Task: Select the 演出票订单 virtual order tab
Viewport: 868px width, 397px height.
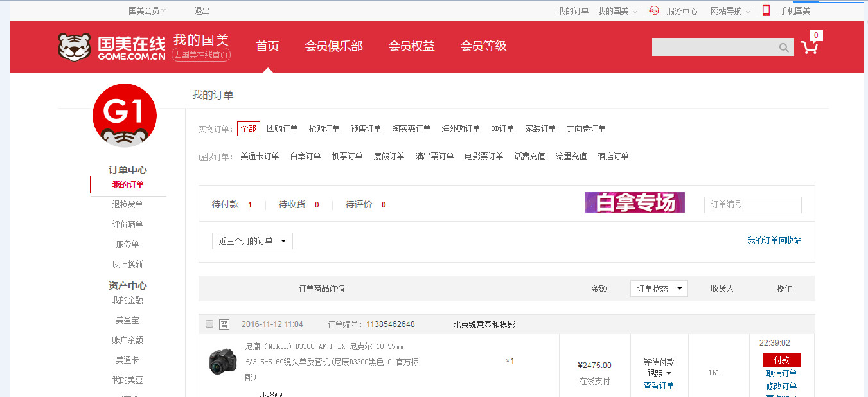Action: [x=435, y=156]
